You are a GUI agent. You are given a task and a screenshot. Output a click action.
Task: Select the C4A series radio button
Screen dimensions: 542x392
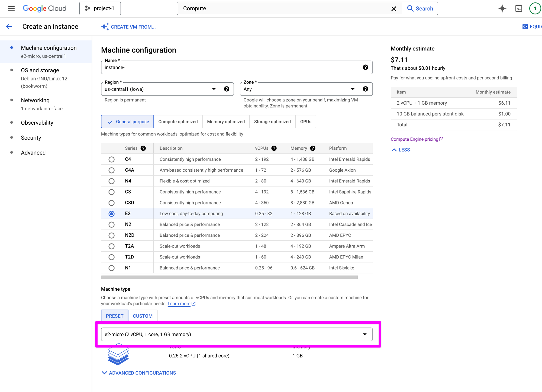tap(111, 170)
